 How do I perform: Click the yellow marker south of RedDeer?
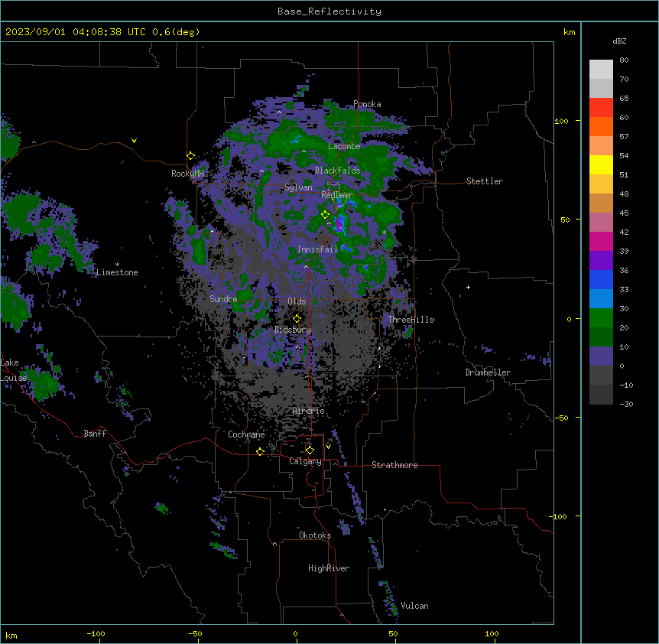coord(326,215)
